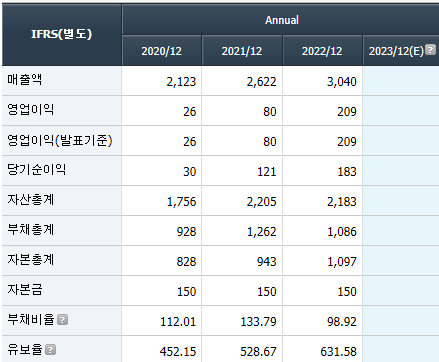The image size is (439, 362).
Task: Select the 부채비율 row label
Action: tap(31, 320)
